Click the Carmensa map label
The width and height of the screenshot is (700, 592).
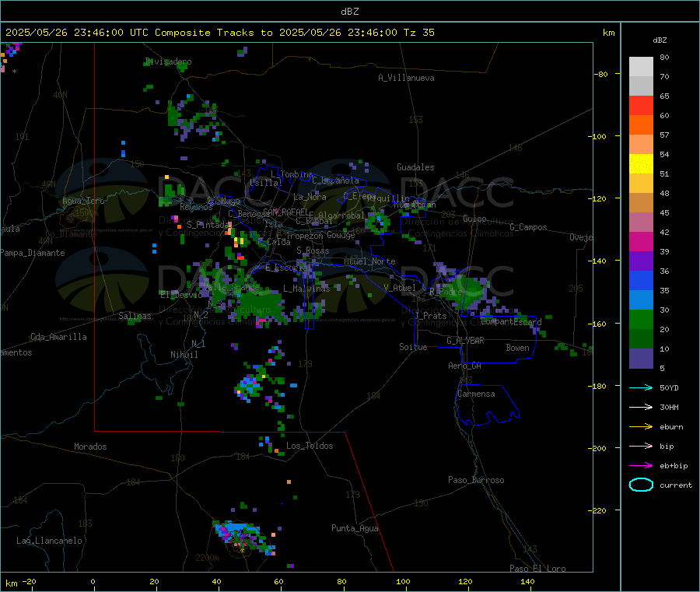tap(476, 394)
